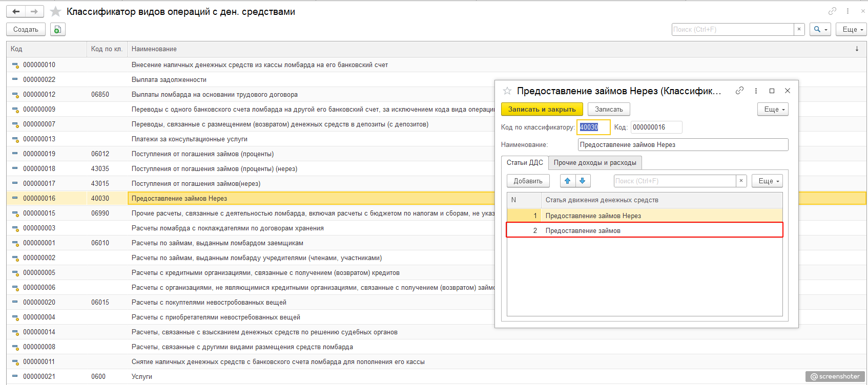Click row icon of code 000000002

point(15,258)
